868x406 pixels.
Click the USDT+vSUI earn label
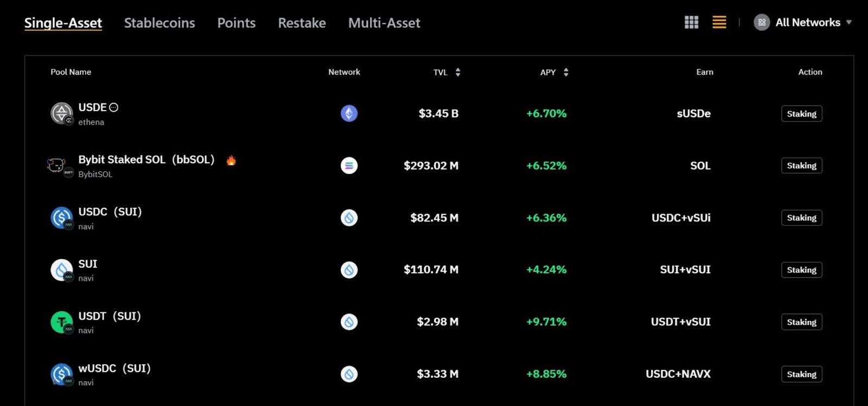(681, 321)
